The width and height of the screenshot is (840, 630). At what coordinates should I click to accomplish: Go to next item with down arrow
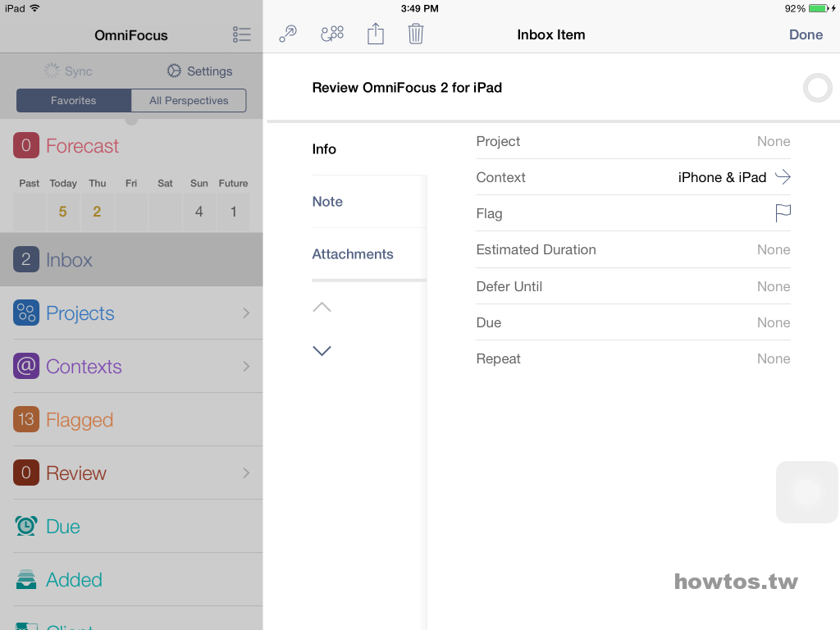click(x=322, y=351)
